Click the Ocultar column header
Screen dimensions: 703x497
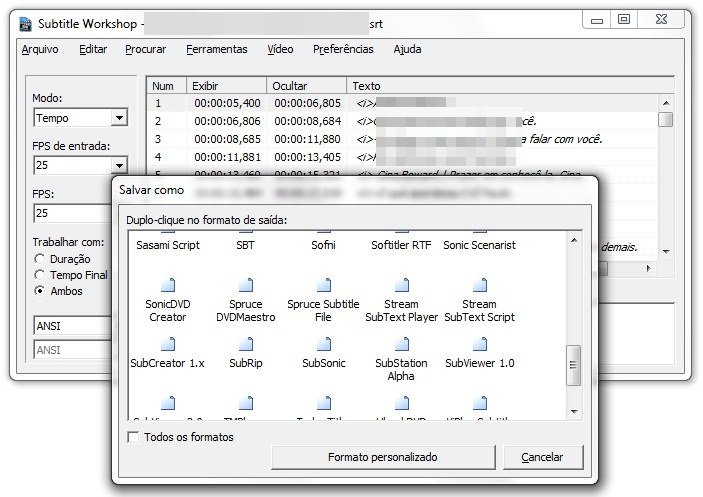306,86
